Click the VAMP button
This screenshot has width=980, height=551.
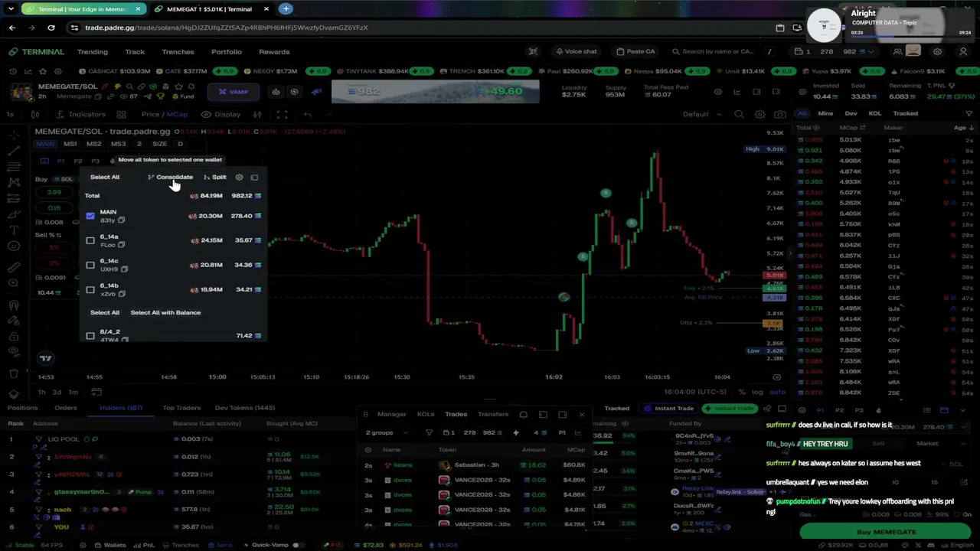coord(234,92)
